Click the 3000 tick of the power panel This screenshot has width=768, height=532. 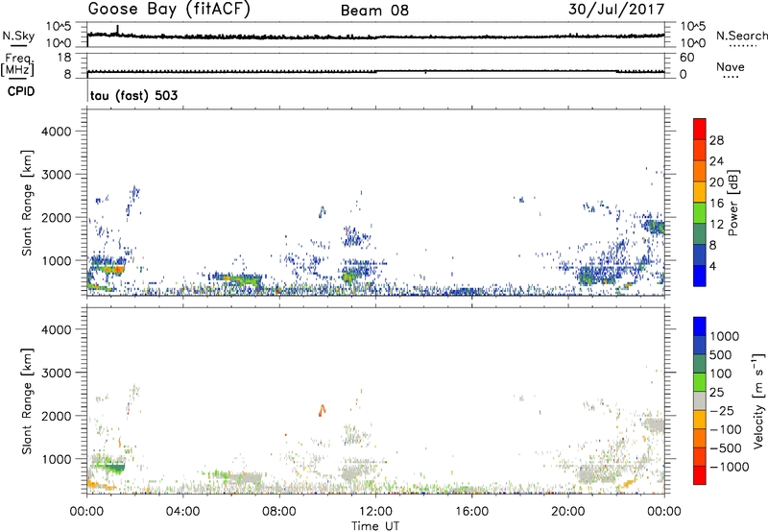pyautogui.click(x=56, y=175)
